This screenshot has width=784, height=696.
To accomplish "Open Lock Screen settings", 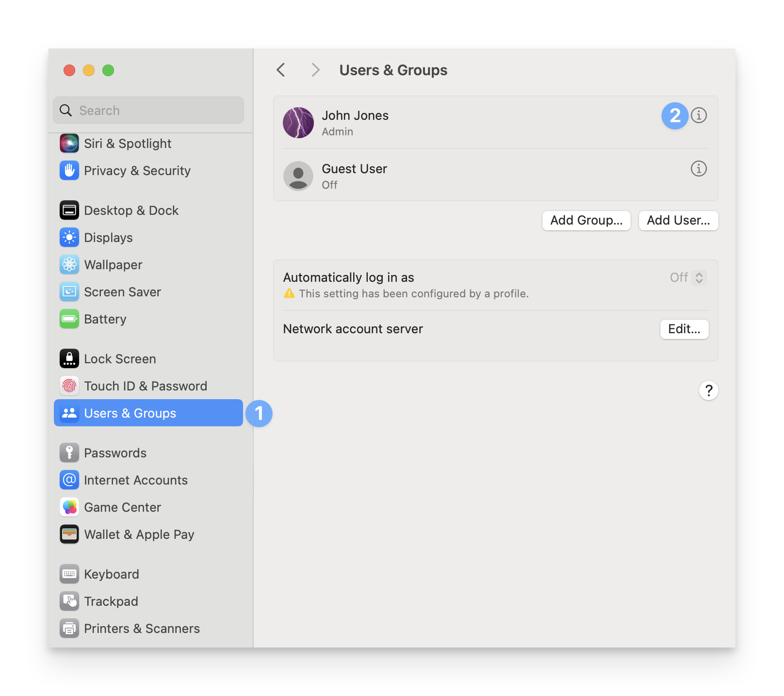I will pos(120,358).
